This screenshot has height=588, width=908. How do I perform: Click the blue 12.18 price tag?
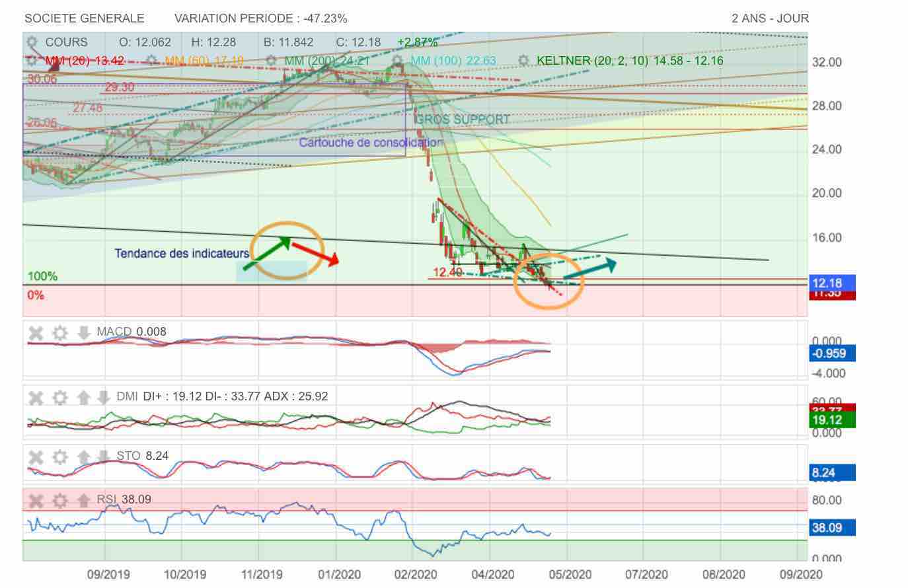point(833,283)
